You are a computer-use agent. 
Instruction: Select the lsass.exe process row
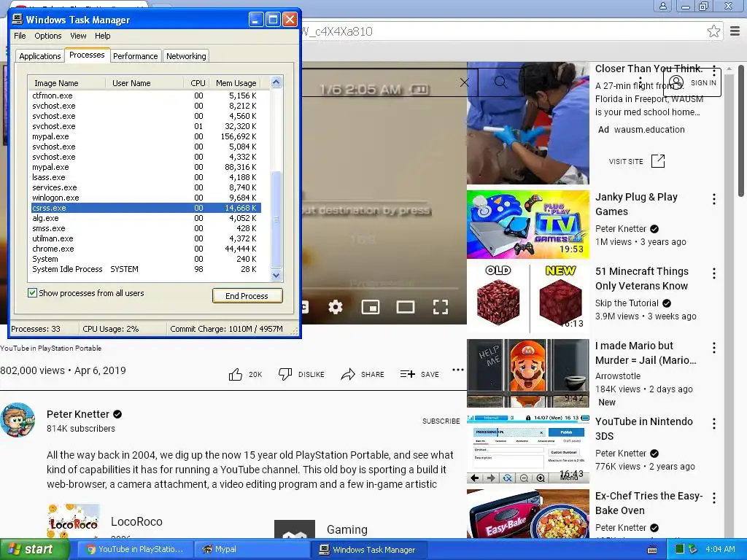coord(146,177)
